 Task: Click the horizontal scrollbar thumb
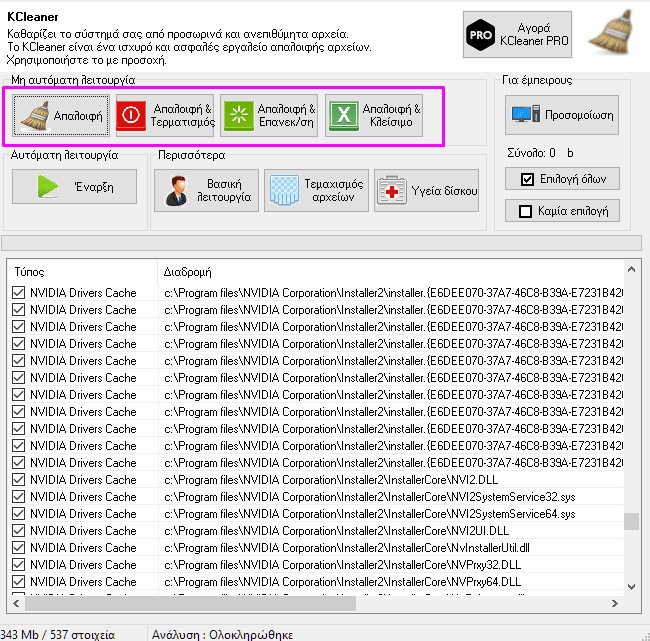190,603
